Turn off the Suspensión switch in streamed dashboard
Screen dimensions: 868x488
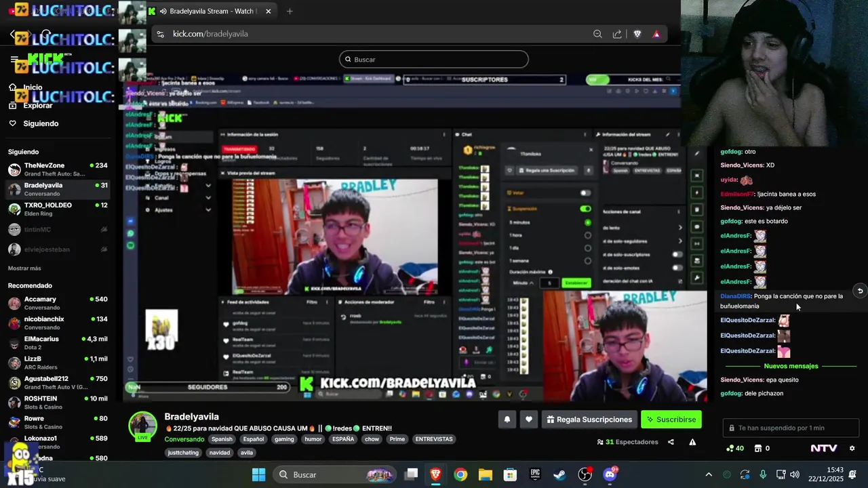[585, 209]
